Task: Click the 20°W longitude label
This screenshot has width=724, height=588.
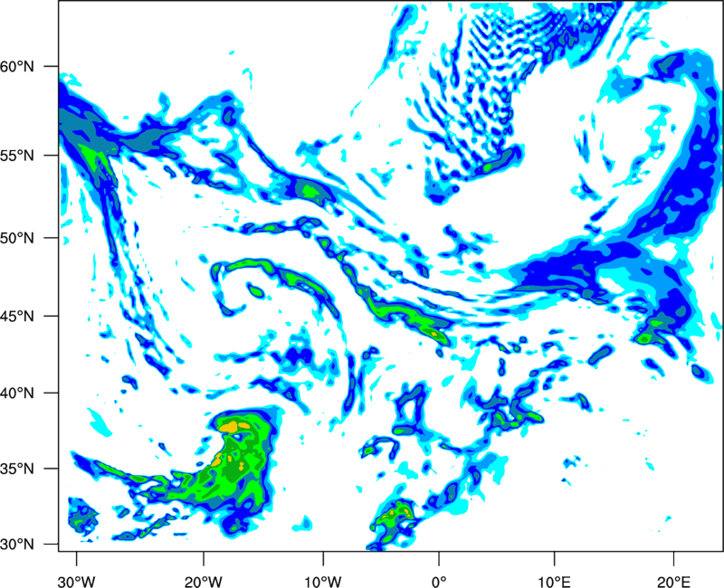Action: (x=203, y=582)
